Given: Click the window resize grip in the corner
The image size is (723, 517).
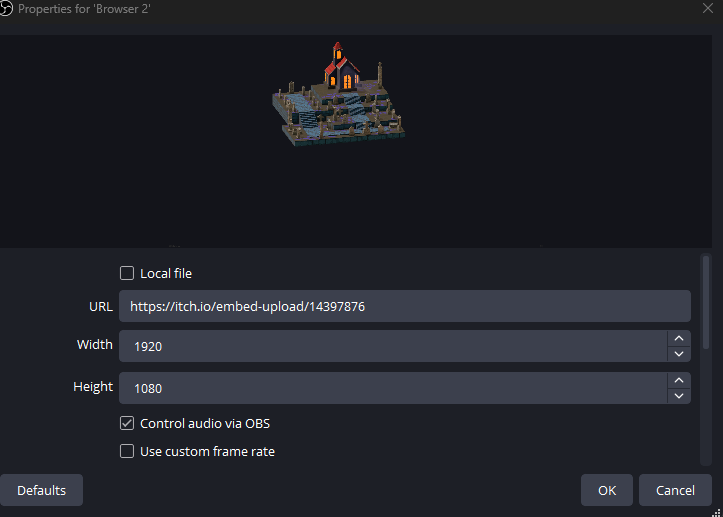Looking at the screenshot, I should tap(717, 512).
